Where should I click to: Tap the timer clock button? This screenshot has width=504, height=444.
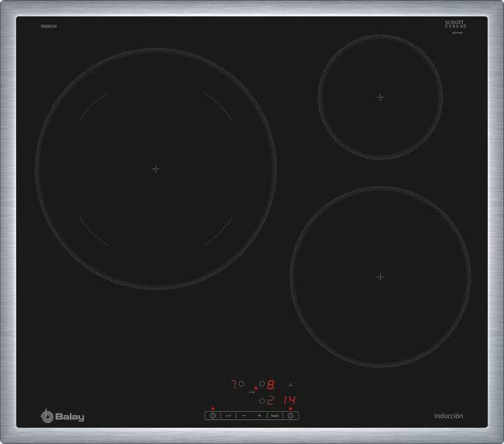coord(290,416)
